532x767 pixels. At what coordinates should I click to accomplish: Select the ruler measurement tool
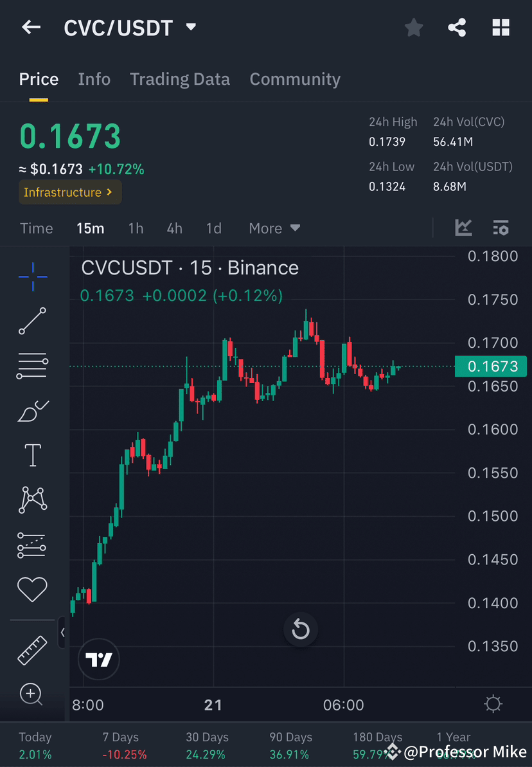pyautogui.click(x=32, y=650)
